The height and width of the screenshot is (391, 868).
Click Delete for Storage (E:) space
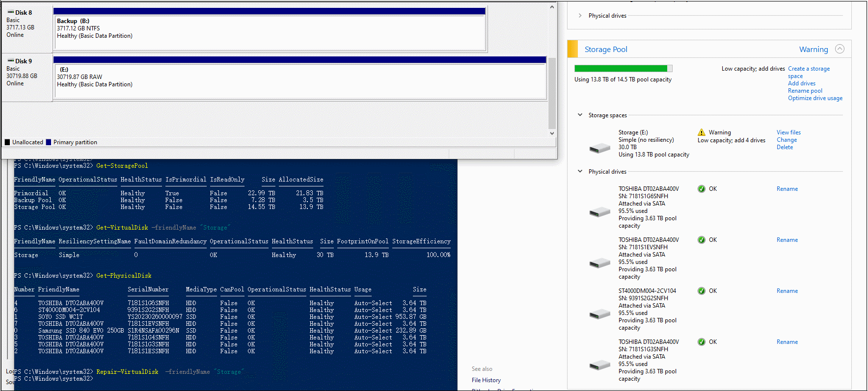(785, 147)
